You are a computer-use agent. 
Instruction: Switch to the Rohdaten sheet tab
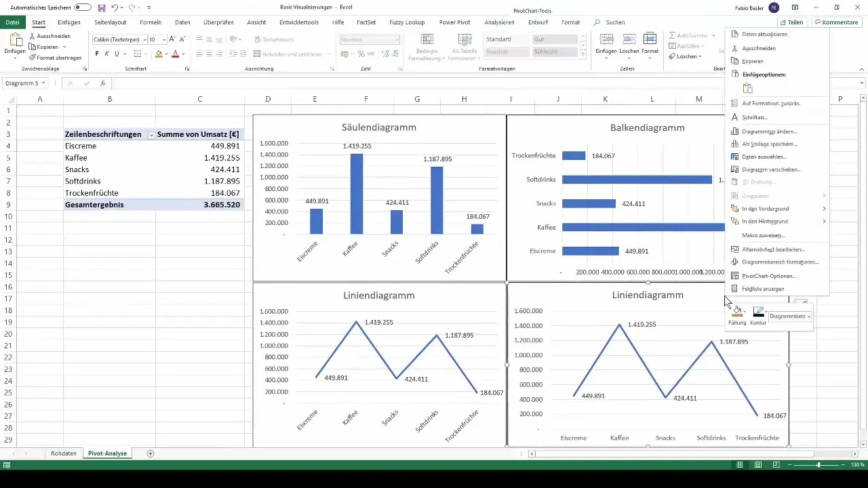point(64,453)
